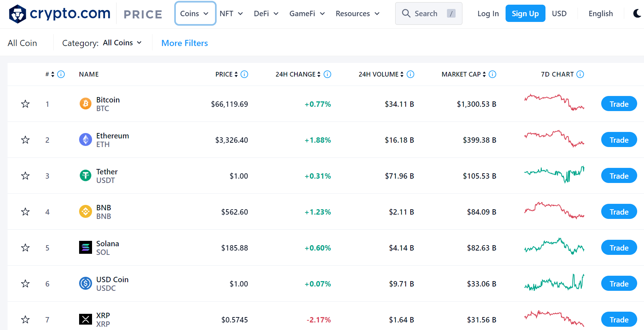Trade Bitcoin button
The height and width of the screenshot is (330, 644).
coord(619,104)
